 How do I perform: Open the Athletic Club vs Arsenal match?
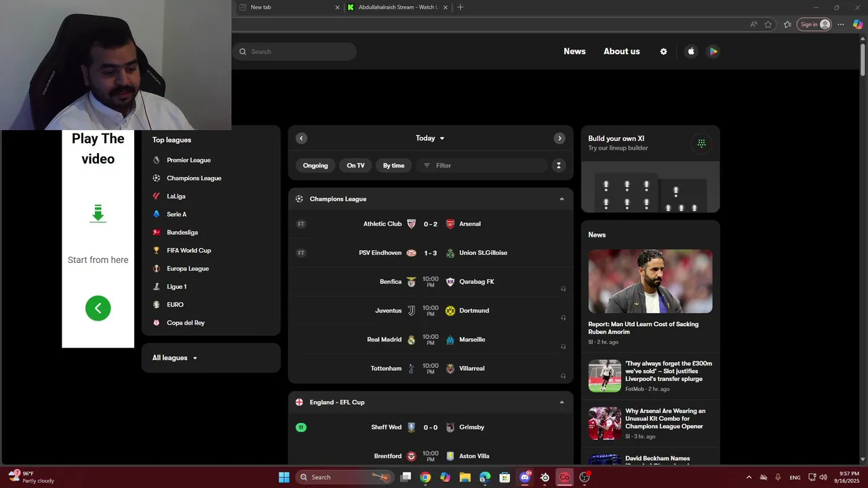[431, 224]
